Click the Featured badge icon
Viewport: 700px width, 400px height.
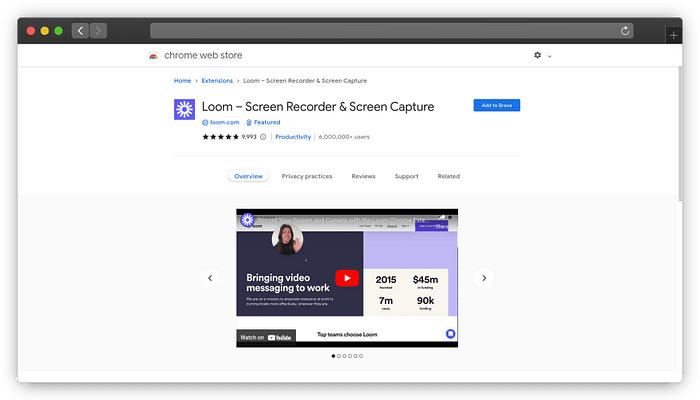(249, 122)
